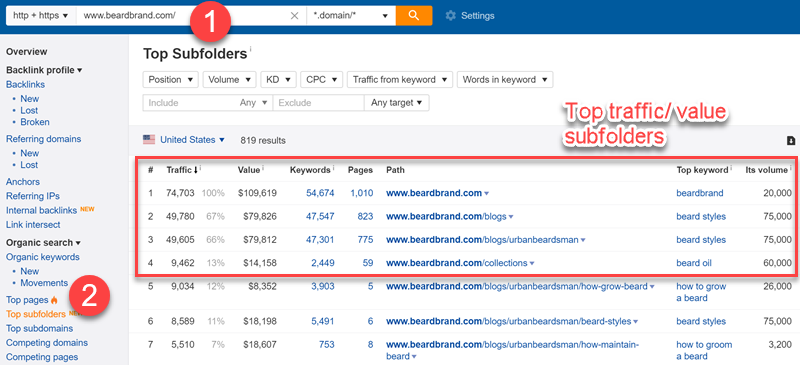
Task: Click the export download icon above table
Action: (791, 140)
